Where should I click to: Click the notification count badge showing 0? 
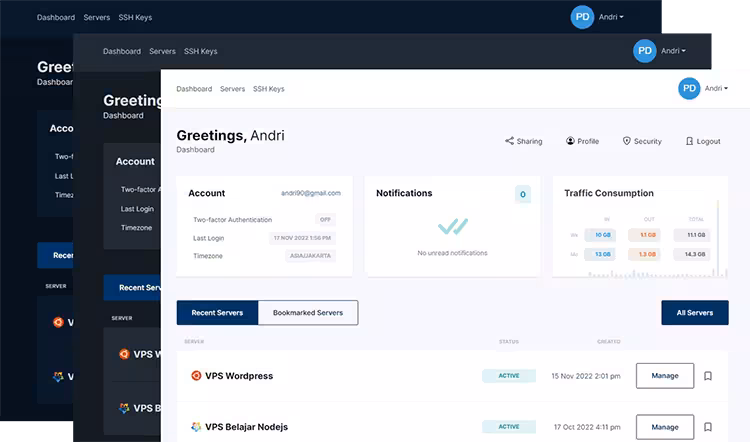522,194
